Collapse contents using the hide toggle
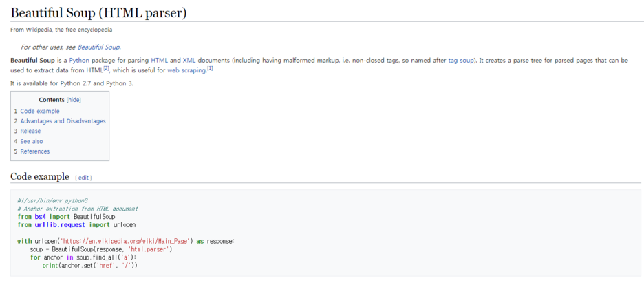The width and height of the screenshot is (644, 285). click(74, 100)
